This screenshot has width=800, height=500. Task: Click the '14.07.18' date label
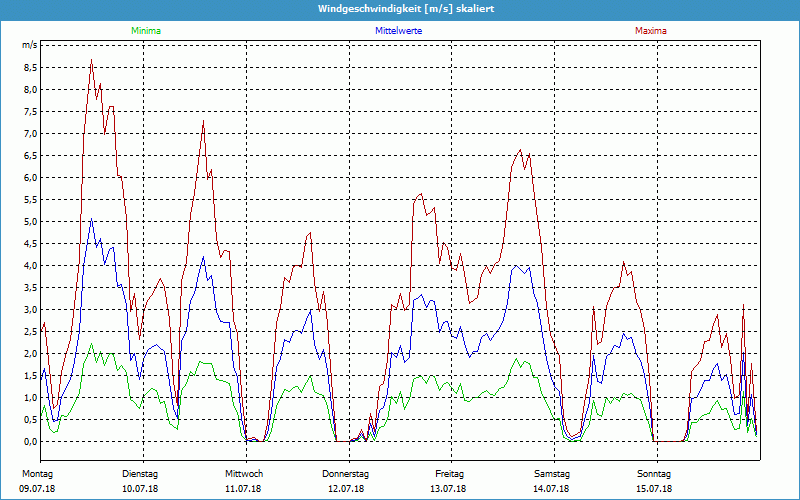[x=552, y=489]
